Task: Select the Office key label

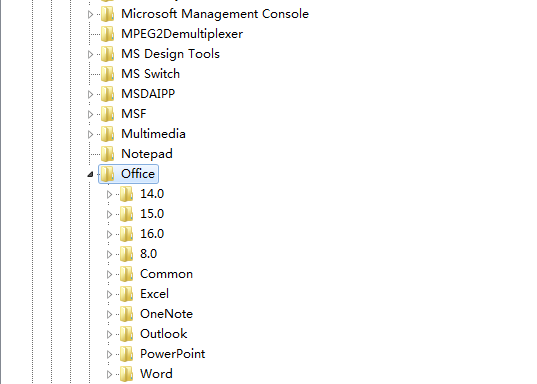Action: click(138, 174)
